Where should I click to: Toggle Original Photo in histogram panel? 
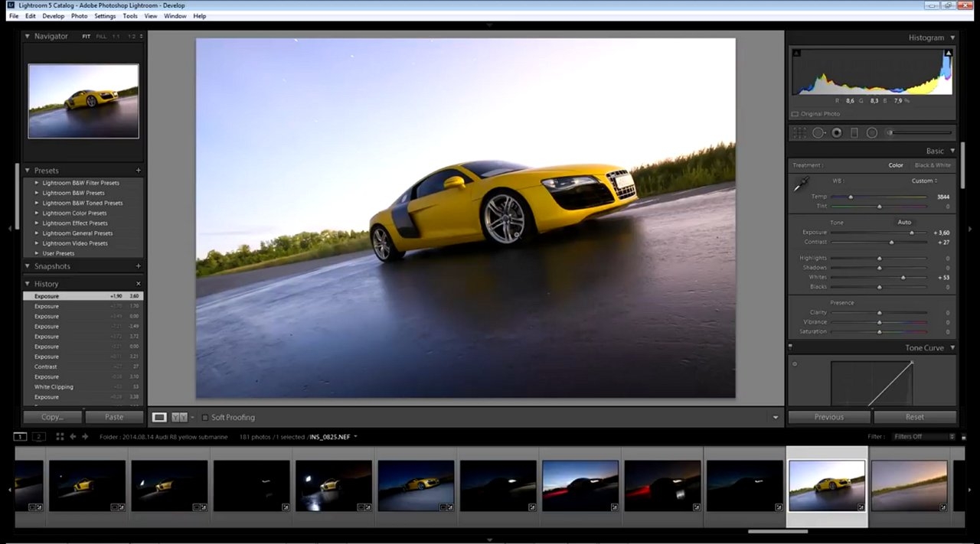(795, 114)
